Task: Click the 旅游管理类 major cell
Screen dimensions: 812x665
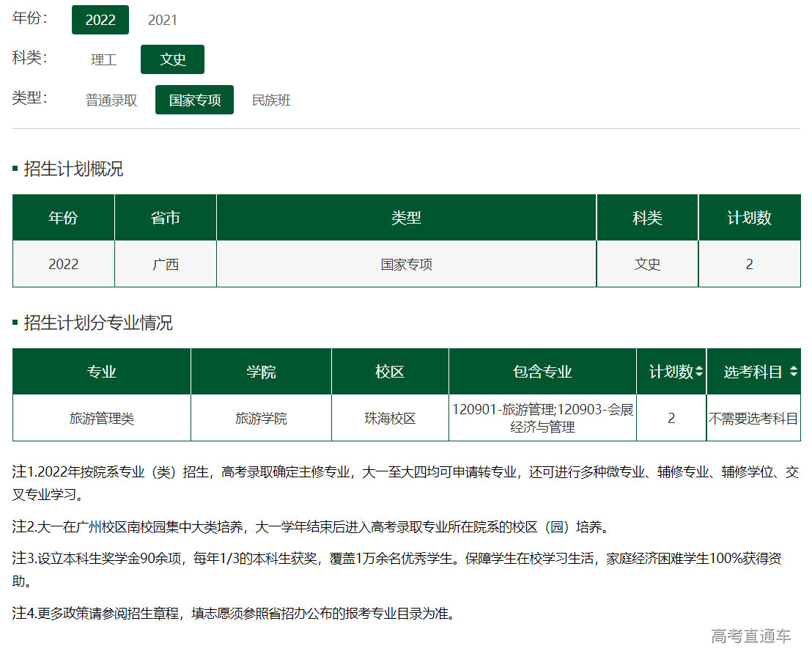Action: pos(102,419)
